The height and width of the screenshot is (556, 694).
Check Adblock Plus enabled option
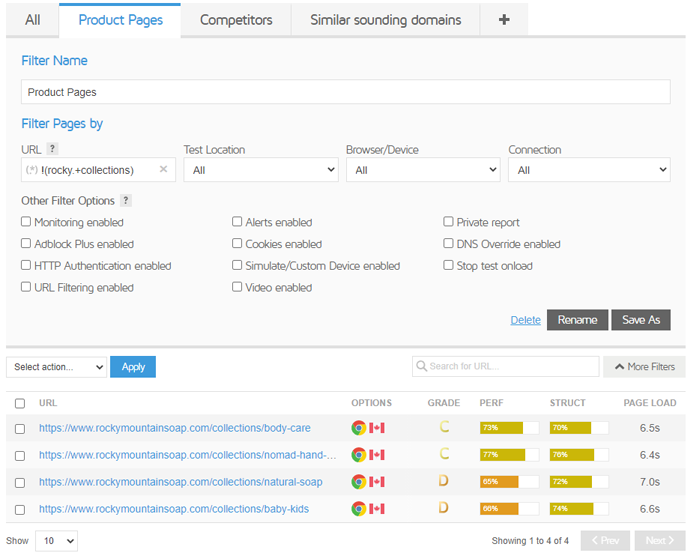tap(26, 243)
